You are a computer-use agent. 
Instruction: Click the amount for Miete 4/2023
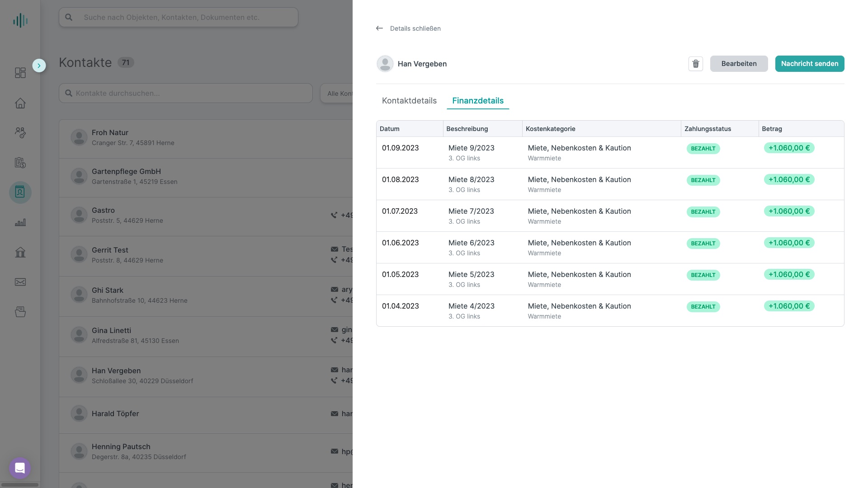coord(789,306)
